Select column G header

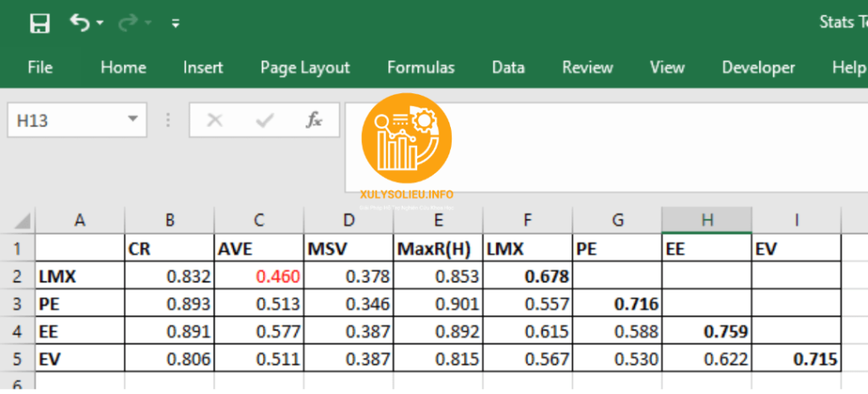(x=617, y=221)
